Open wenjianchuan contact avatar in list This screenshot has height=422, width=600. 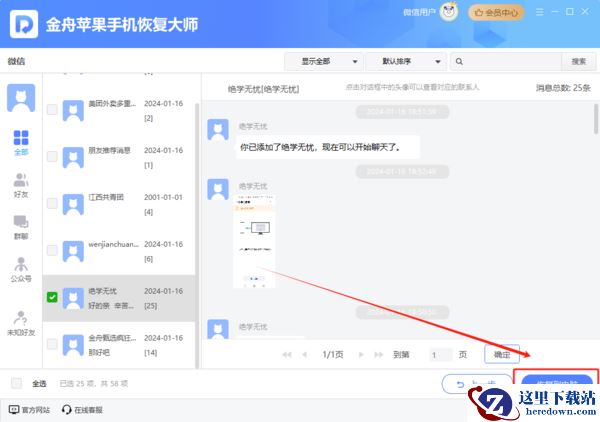tap(73, 251)
